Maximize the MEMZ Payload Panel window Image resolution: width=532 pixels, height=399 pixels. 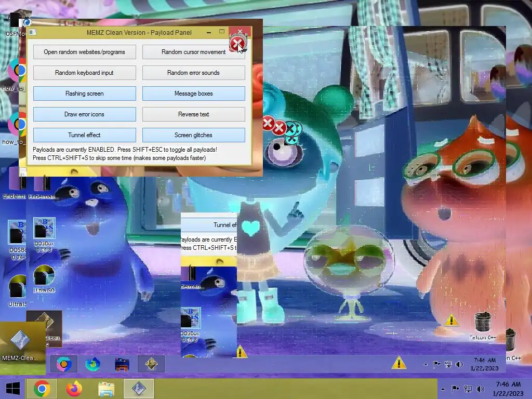(x=221, y=32)
